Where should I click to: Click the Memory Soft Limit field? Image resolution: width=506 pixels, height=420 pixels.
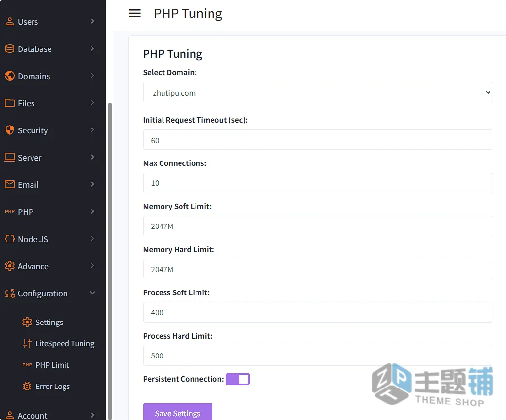[318, 226]
